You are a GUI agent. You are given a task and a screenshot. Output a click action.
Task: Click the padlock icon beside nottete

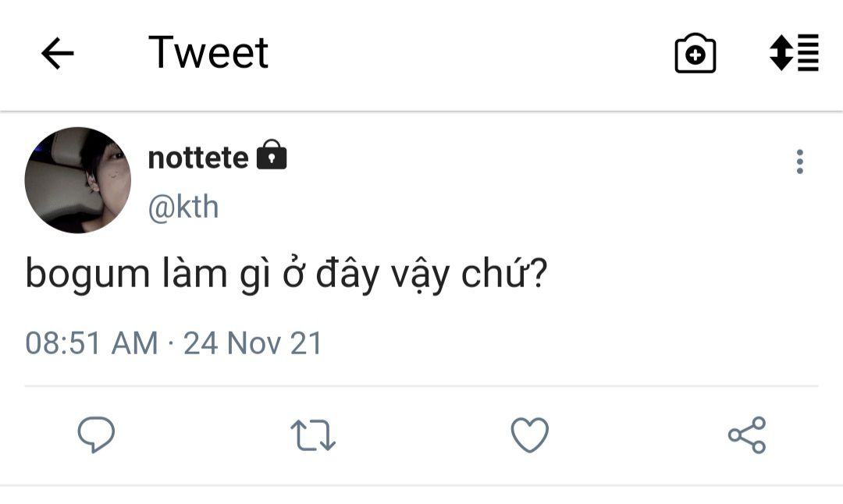(x=272, y=156)
